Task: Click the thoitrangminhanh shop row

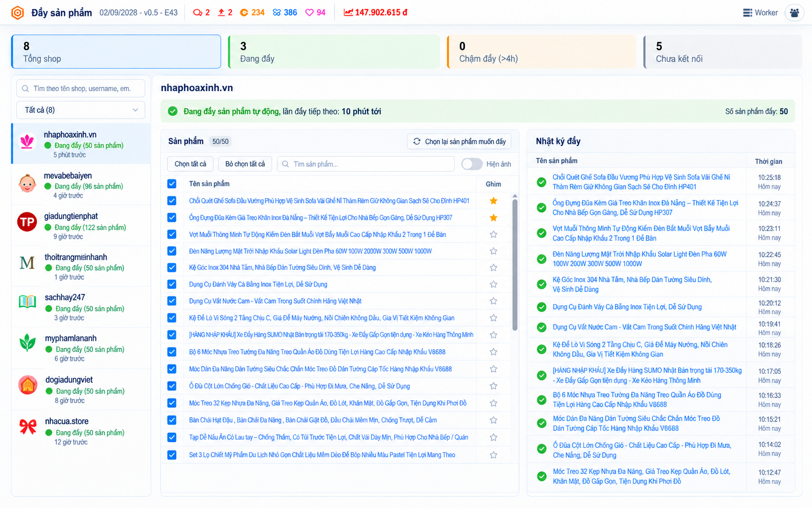Action: tap(81, 266)
